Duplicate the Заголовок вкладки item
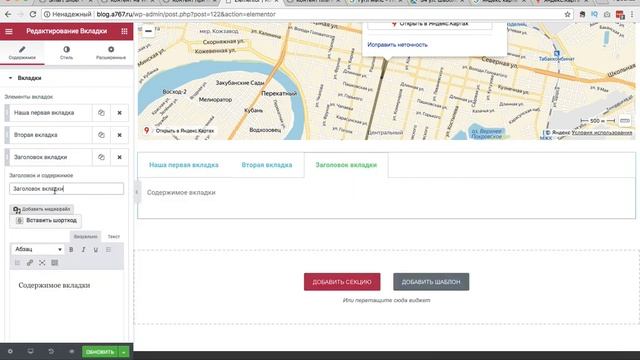The height and width of the screenshot is (360, 640). tap(101, 157)
